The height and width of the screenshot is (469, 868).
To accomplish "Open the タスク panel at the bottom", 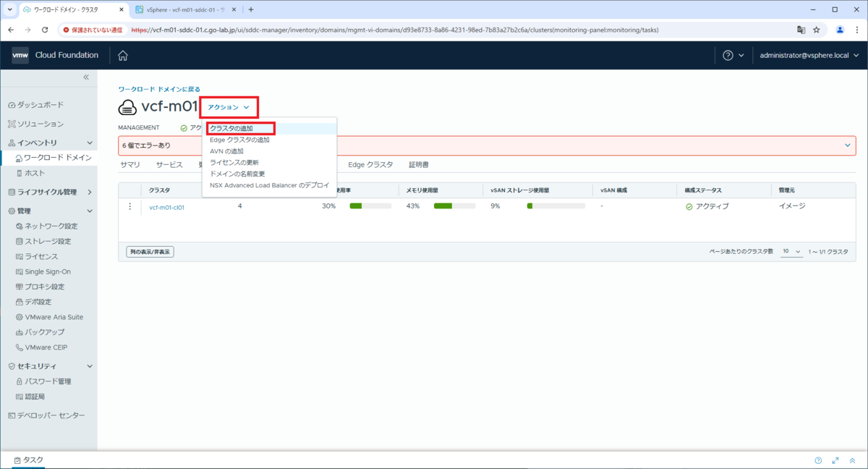I will (x=29, y=460).
